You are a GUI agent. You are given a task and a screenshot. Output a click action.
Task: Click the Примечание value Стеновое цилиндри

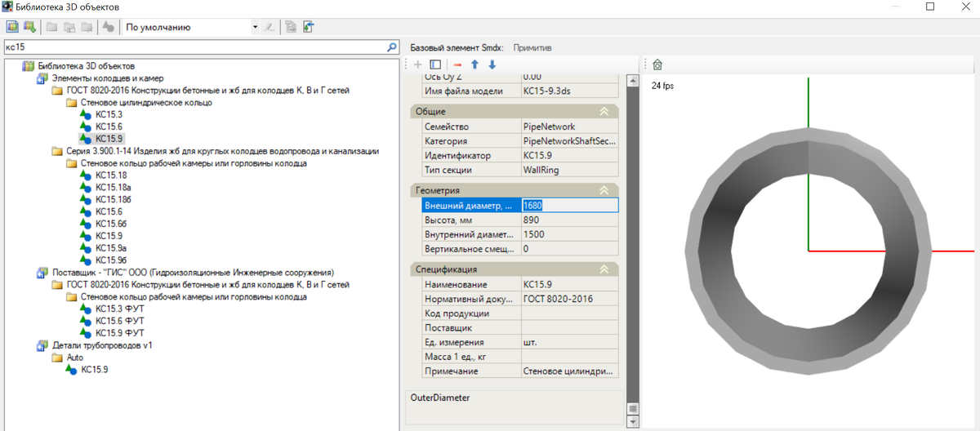[x=569, y=371]
